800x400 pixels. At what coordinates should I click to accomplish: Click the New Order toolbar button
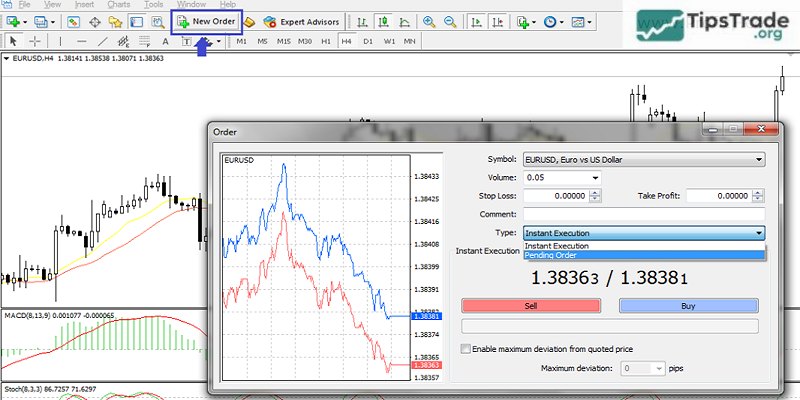coord(206,21)
